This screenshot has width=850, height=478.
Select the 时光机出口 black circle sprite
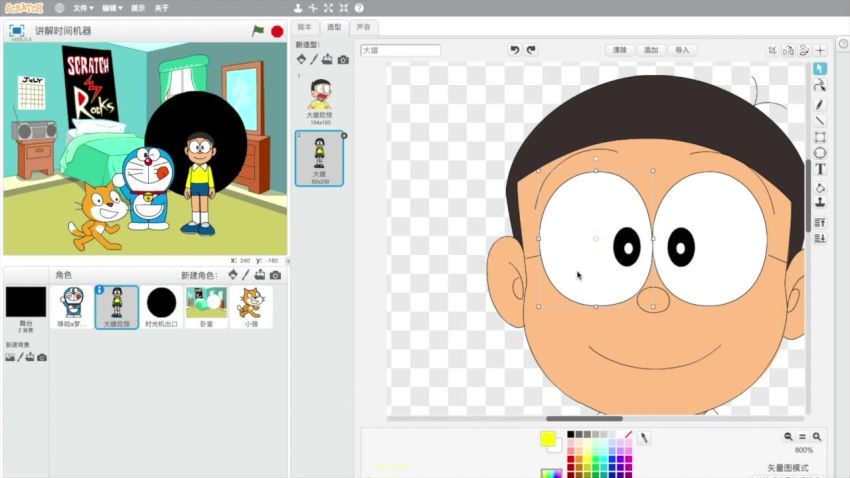point(162,307)
